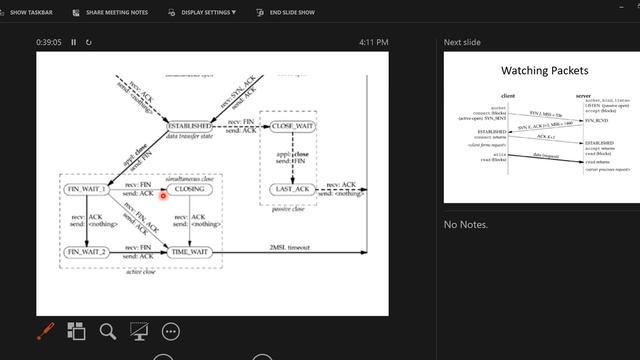The image size is (640, 360).
Task: Click the No Notes area
Action: (466, 224)
